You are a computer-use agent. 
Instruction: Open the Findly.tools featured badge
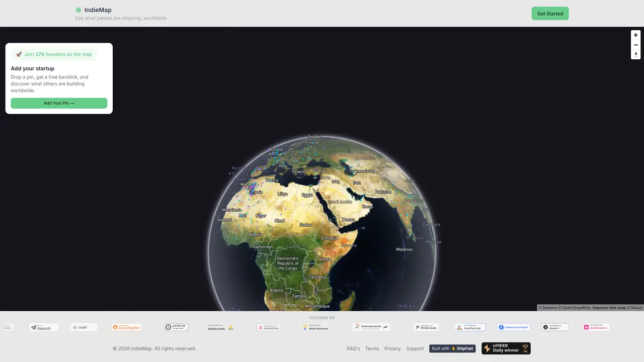click(x=426, y=327)
